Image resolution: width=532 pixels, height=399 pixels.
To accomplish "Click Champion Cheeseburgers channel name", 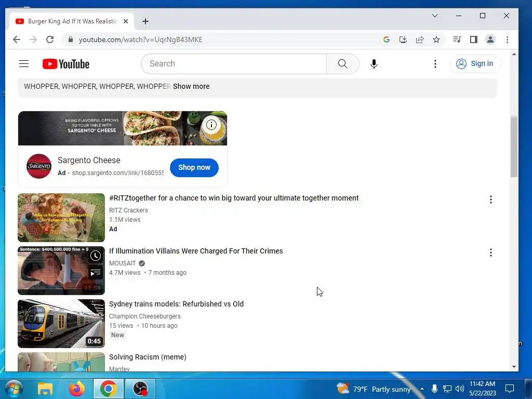I will click(x=145, y=316).
